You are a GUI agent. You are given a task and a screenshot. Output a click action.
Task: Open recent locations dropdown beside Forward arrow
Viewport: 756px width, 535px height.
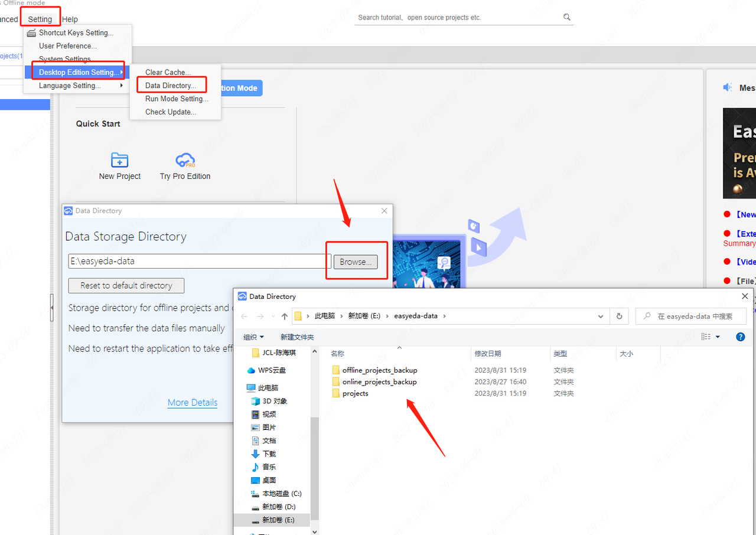274,316
